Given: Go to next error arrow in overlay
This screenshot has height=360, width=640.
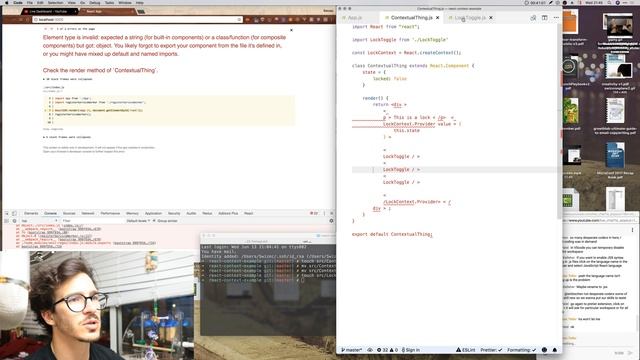Looking at the screenshot, I should (x=51, y=29).
